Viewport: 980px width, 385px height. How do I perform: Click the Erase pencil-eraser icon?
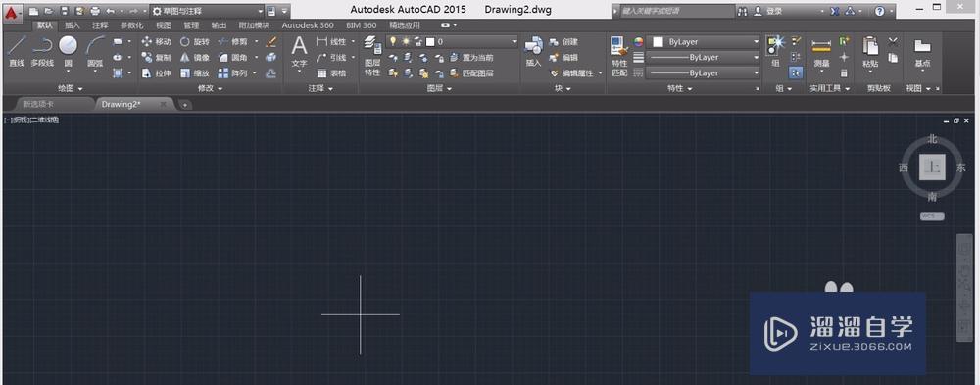pyautogui.click(x=270, y=42)
